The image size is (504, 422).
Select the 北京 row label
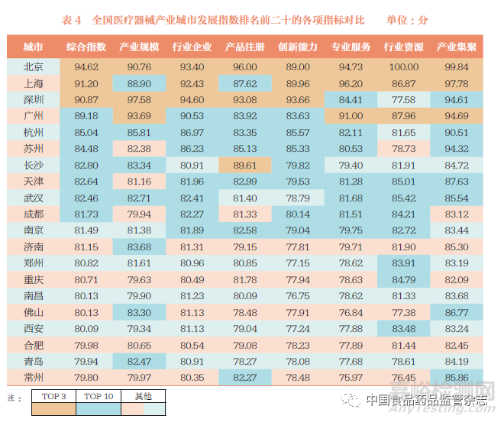point(33,67)
